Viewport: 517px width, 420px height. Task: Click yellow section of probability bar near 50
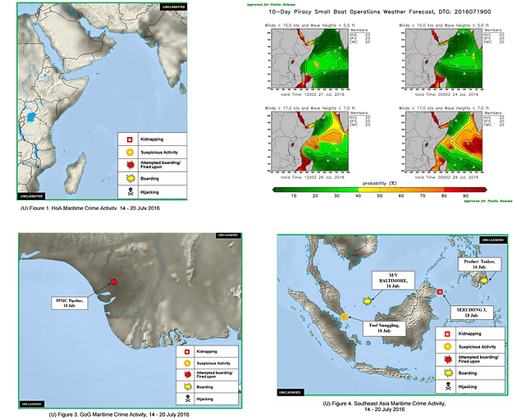click(379, 189)
